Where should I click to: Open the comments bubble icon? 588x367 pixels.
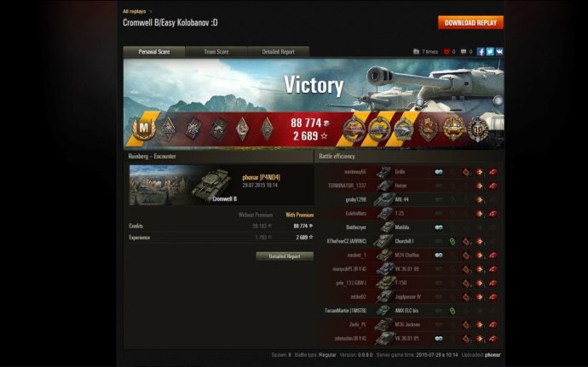click(464, 52)
